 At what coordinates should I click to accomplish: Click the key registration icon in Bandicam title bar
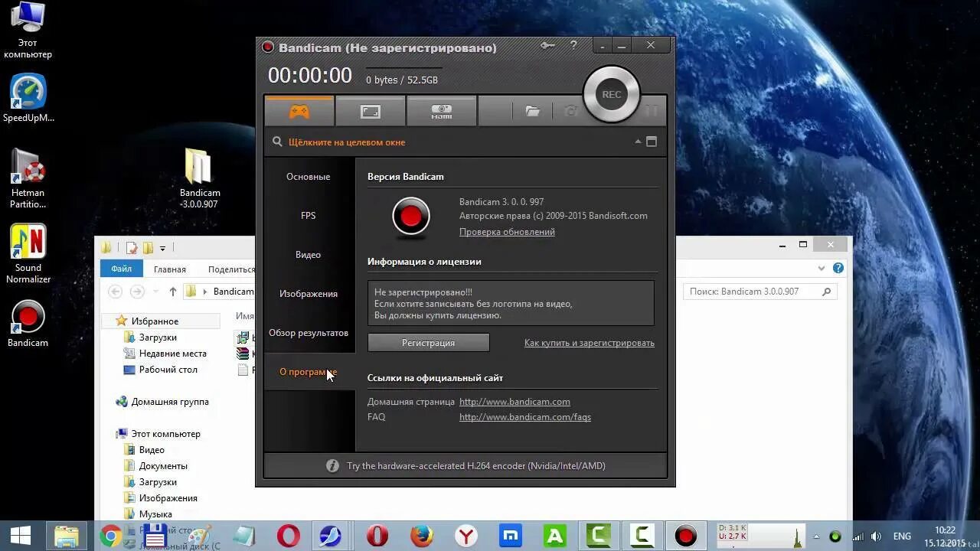tap(547, 46)
